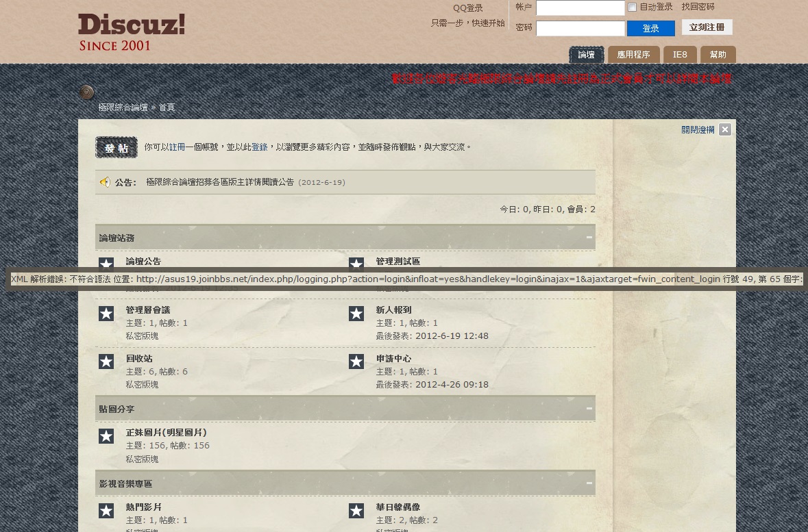Close the sidebar with the X icon

(725, 129)
